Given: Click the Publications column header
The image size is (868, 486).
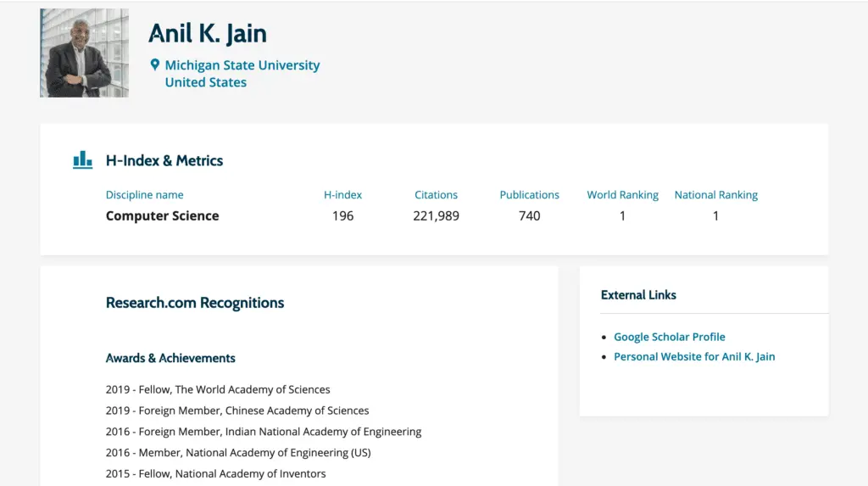Looking at the screenshot, I should coord(529,195).
